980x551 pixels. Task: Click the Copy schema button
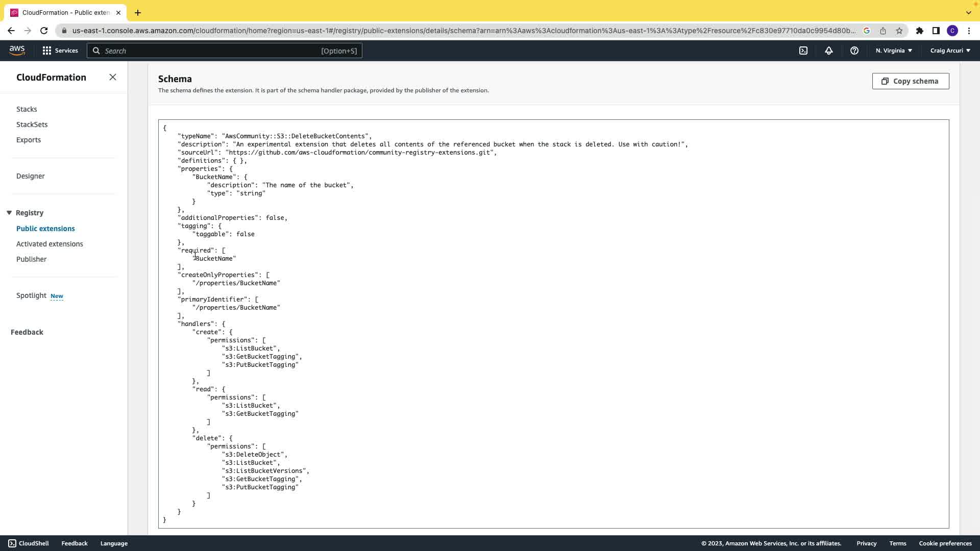tap(910, 81)
